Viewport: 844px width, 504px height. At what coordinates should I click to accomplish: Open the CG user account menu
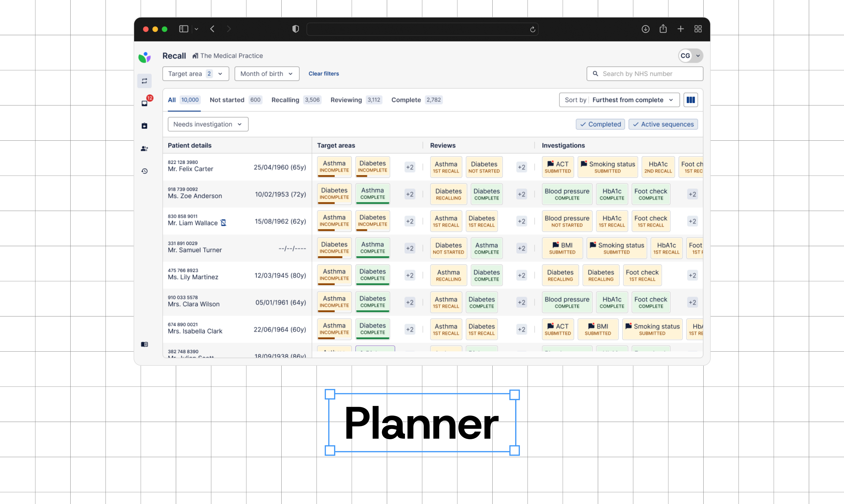tap(690, 56)
